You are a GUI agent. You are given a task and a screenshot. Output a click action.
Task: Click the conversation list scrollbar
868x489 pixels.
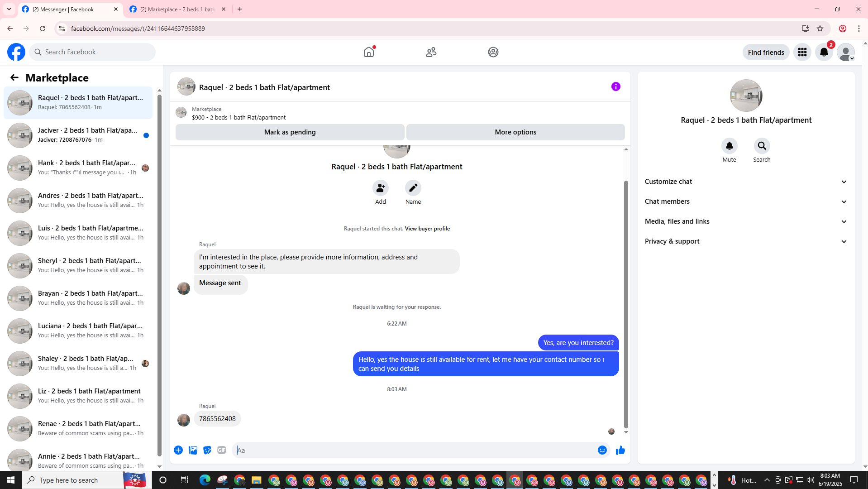coord(159,275)
